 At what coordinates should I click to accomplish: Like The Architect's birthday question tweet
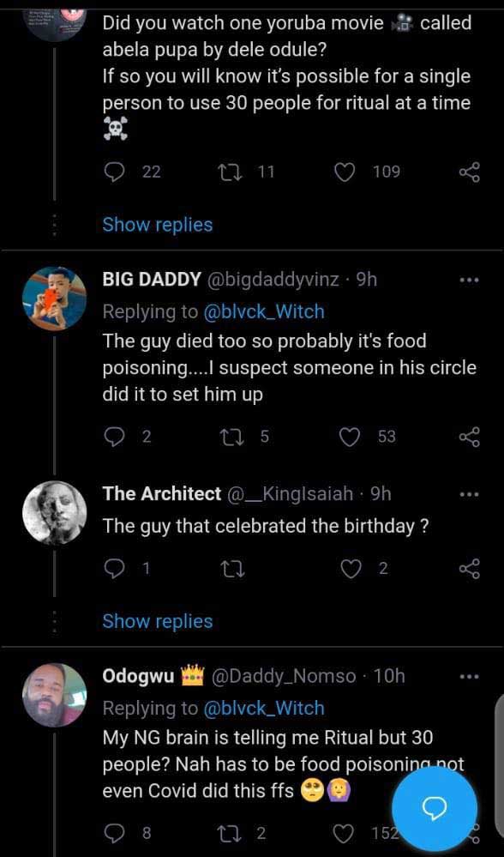coord(350,570)
